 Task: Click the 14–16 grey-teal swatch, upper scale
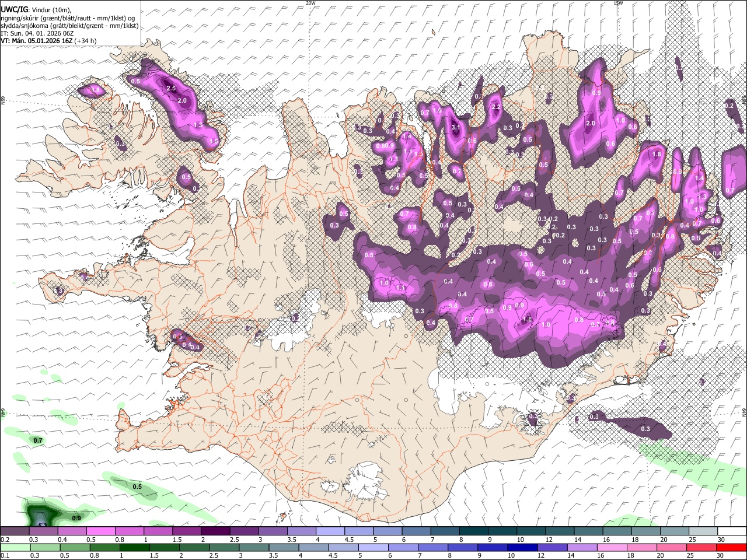click(588, 531)
